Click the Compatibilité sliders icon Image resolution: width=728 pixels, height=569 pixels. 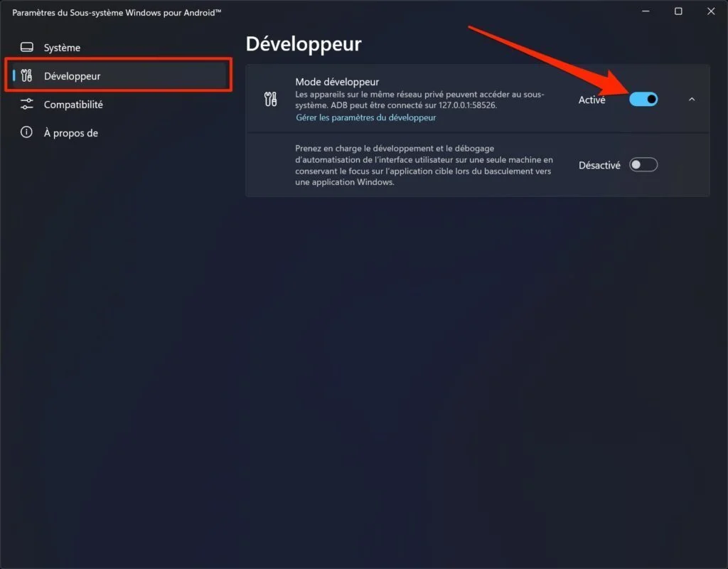[27, 104]
